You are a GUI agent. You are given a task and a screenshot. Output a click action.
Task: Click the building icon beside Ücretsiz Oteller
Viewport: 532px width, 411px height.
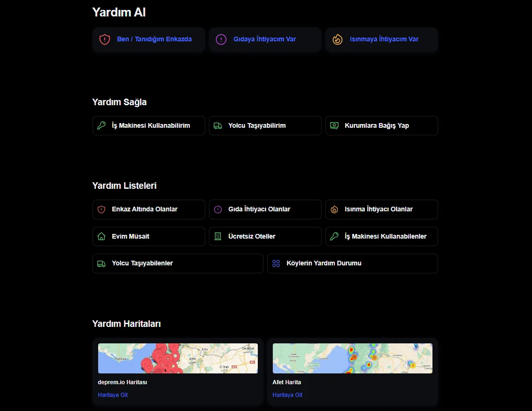[218, 236]
